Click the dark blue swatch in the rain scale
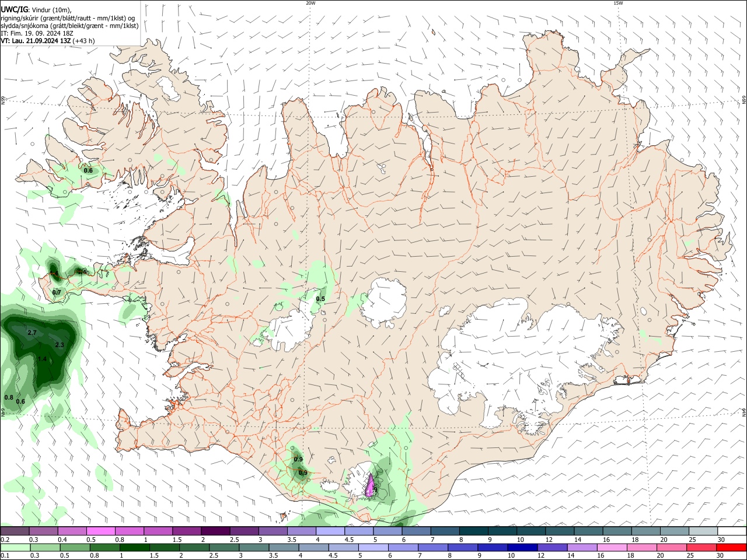Viewport: 747px width, 560px height. (522, 548)
